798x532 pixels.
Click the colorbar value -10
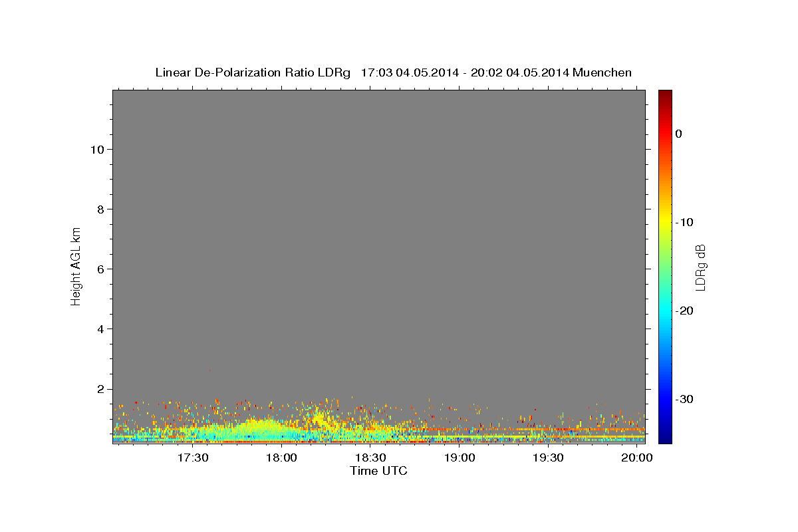[x=685, y=222]
